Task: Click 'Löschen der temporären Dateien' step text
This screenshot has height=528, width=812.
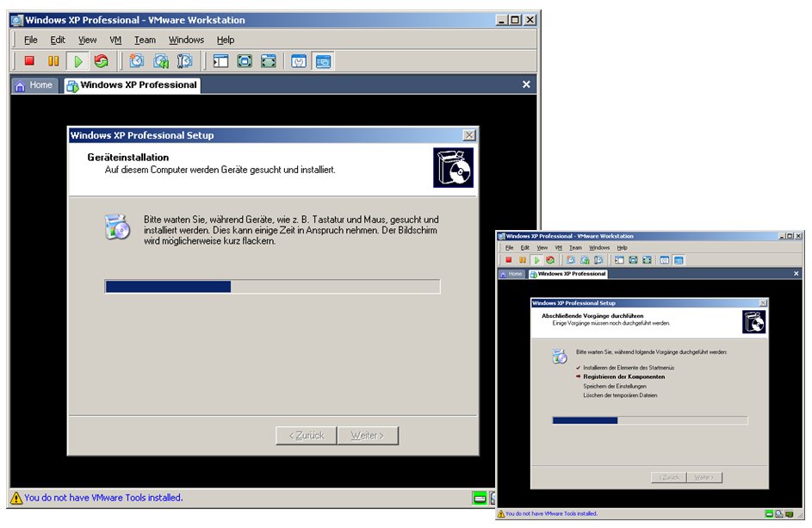Action: [620, 395]
